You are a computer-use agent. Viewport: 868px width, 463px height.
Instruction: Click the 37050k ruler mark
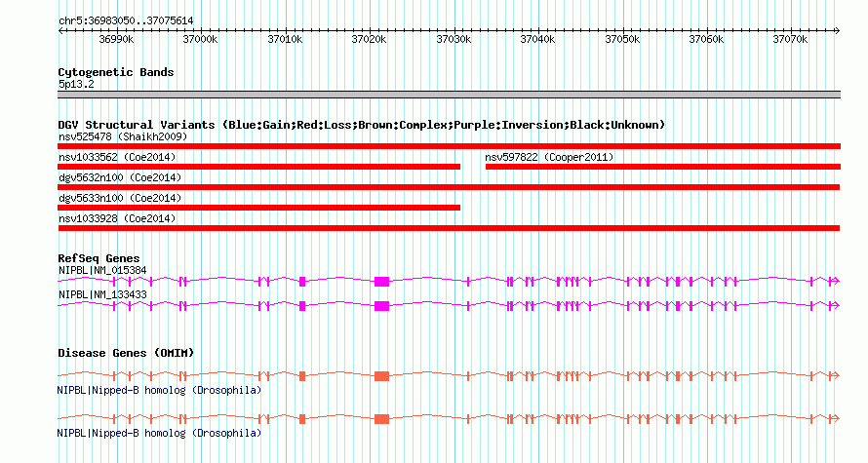click(x=622, y=39)
